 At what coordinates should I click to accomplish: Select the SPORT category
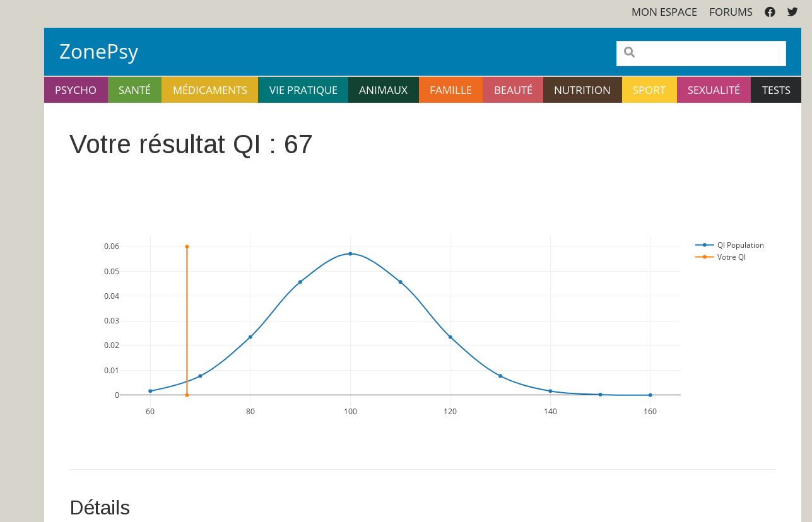click(649, 90)
